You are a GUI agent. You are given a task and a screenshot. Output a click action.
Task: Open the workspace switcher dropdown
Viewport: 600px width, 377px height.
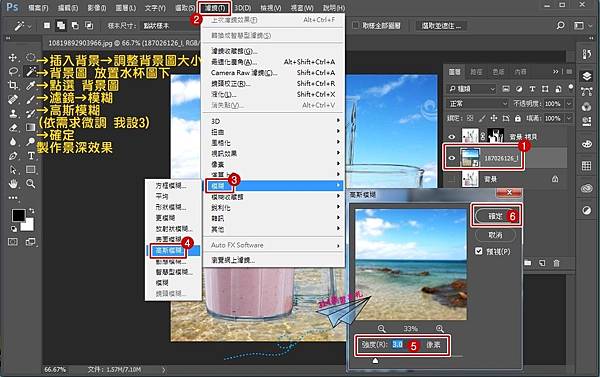tap(581, 26)
